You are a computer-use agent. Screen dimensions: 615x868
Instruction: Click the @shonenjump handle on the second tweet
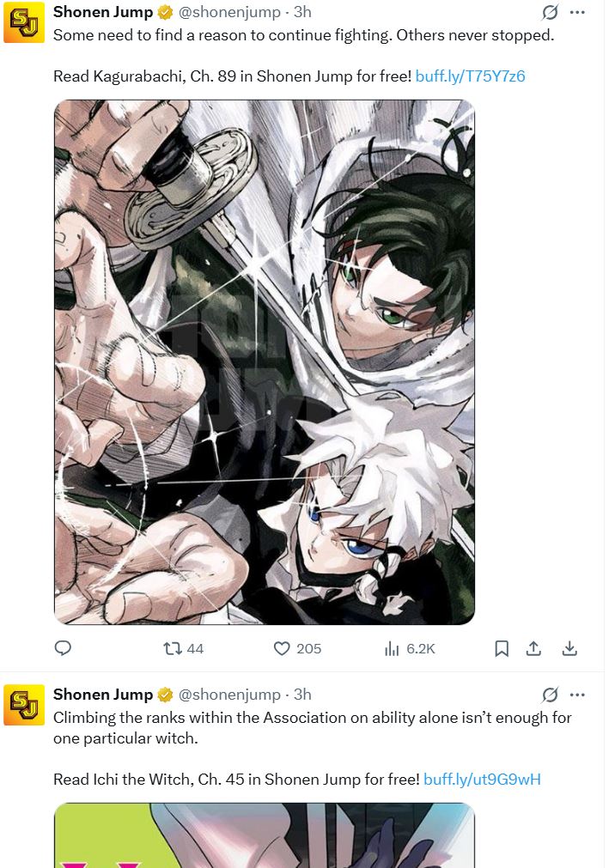click(x=229, y=695)
